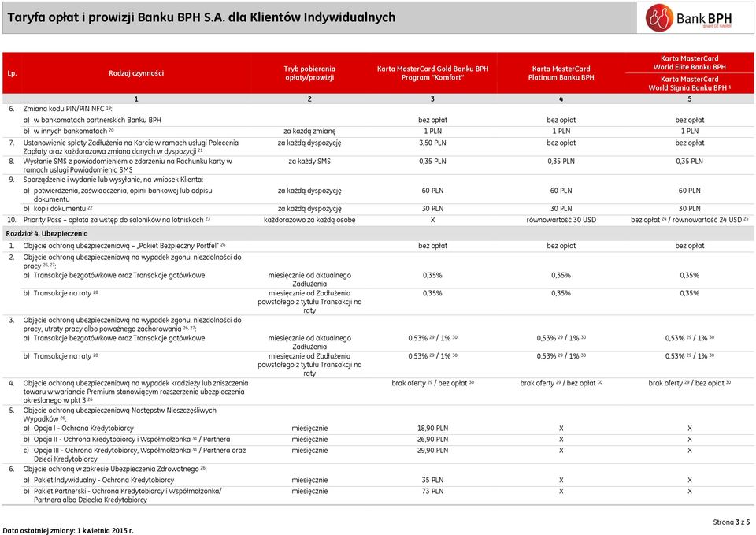Click the '18,90 PLN' value
The width and height of the screenshot is (756, 535).
coord(432,429)
